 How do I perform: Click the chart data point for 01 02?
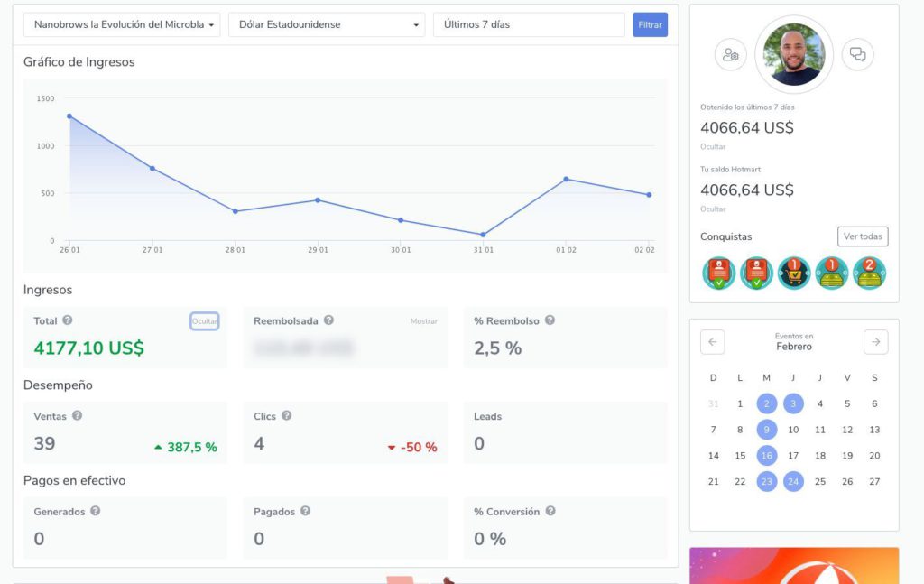[566, 179]
